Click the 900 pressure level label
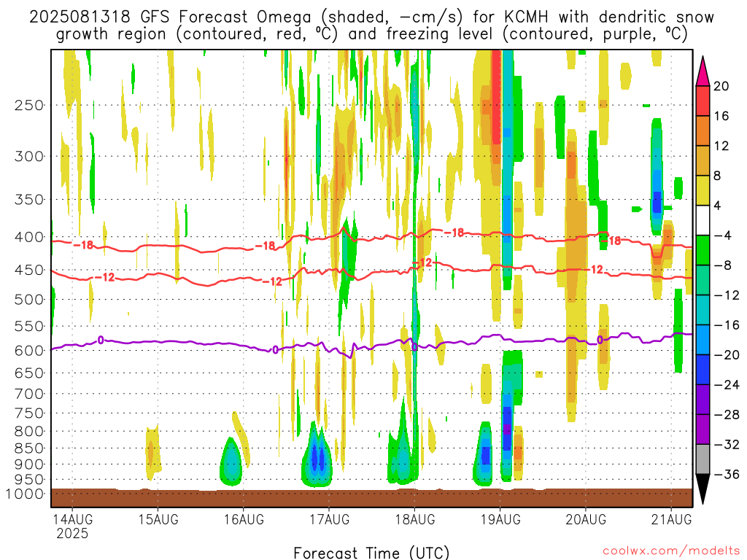This screenshot has width=747, height=560. click(x=29, y=464)
